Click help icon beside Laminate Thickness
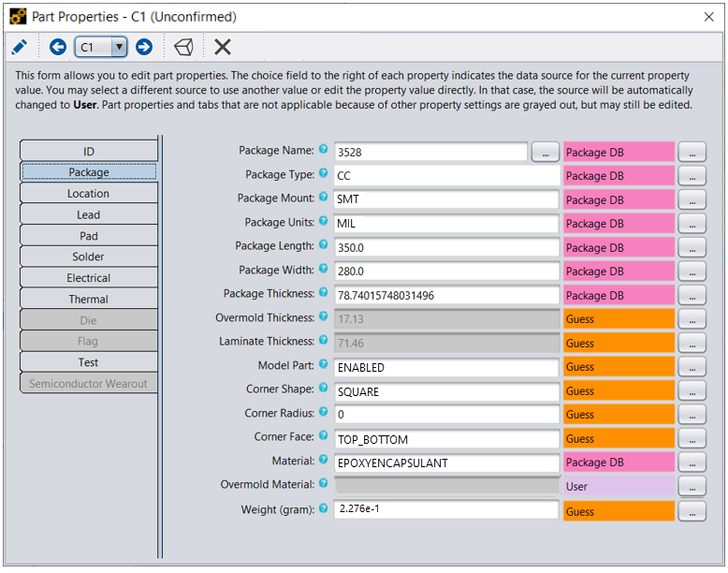Image resolution: width=728 pixels, height=573 pixels. (324, 340)
